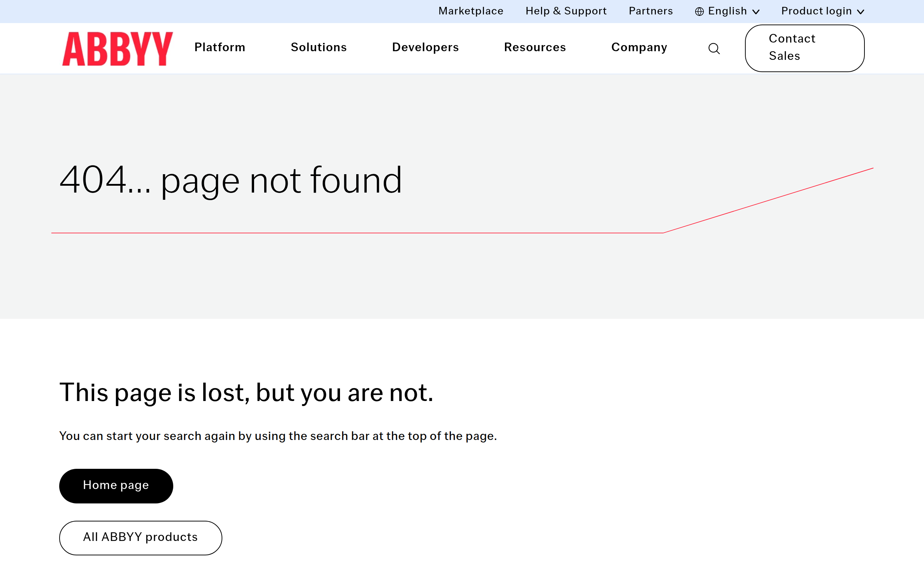924x577 pixels.
Task: Click All ABBYY products button
Action: [140, 537]
